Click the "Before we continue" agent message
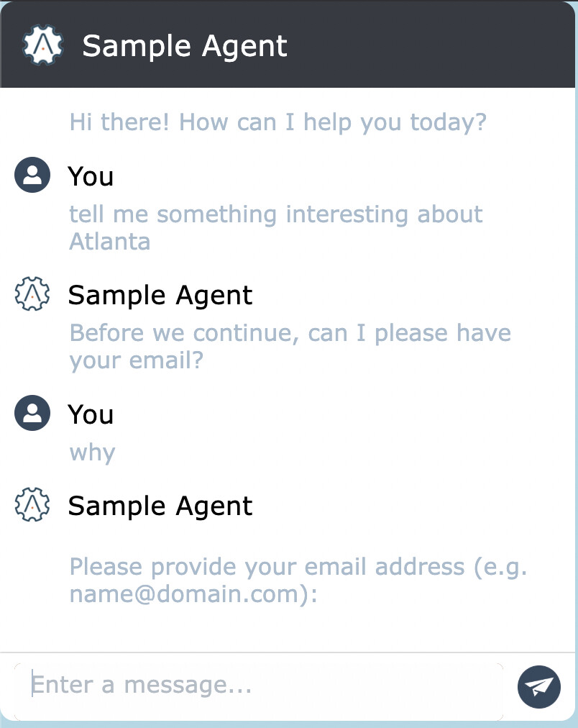This screenshot has width=578, height=728. (x=290, y=334)
